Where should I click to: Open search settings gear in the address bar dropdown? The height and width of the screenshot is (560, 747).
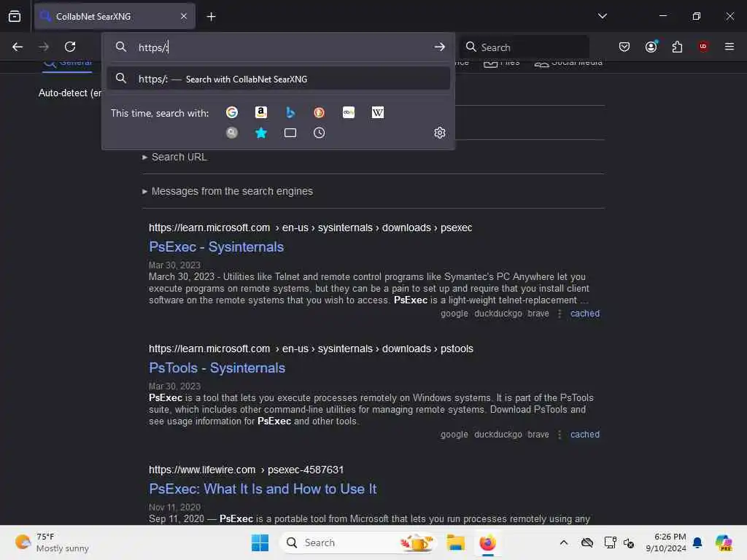[x=440, y=133]
